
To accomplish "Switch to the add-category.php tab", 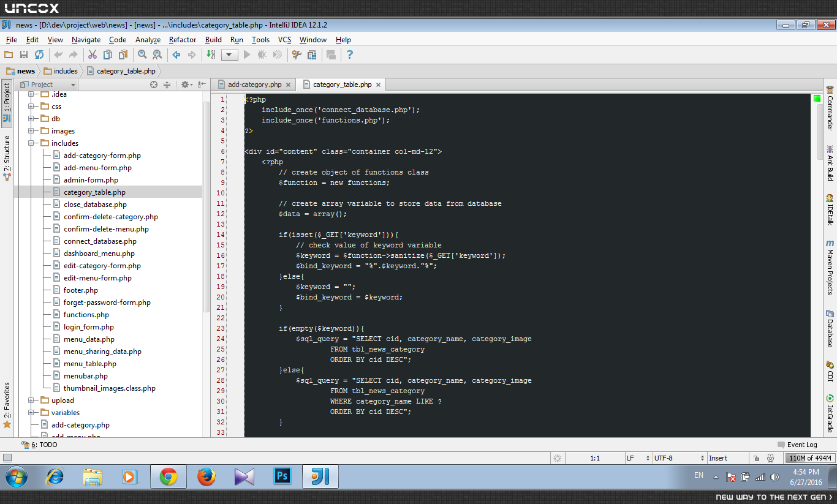I will point(255,85).
